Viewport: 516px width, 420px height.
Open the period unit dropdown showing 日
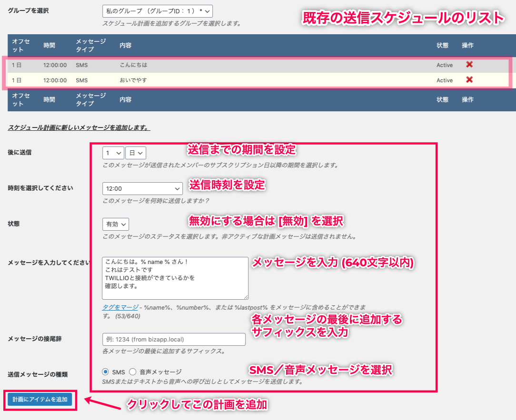click(x=136, y=153)
